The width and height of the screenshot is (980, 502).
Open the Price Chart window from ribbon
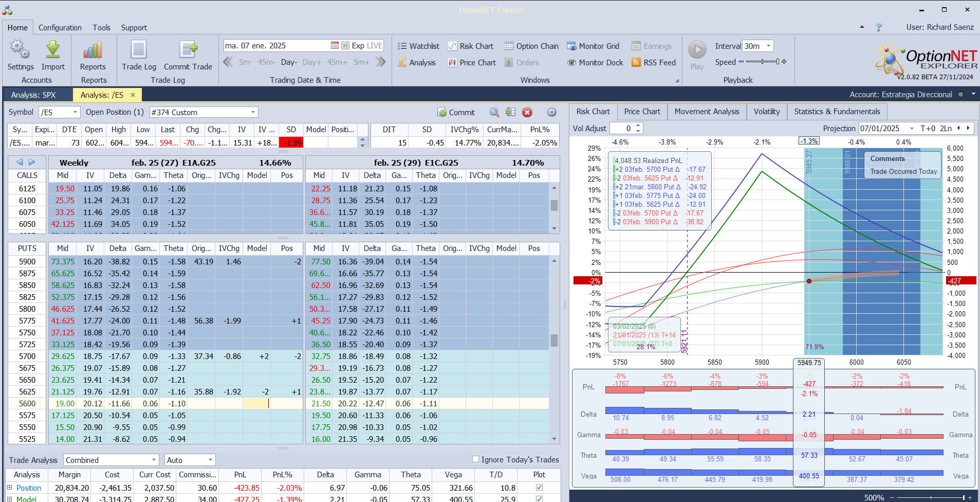point(472,62)
